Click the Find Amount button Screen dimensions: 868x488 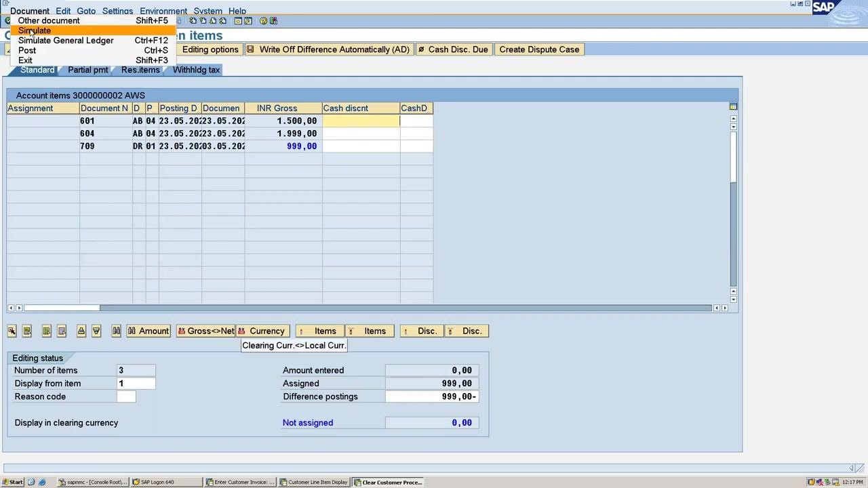(x=149, y=331)
